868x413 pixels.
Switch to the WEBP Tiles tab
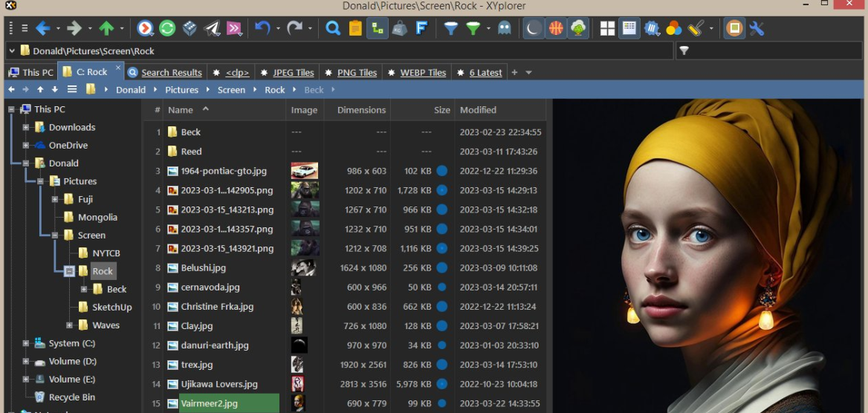(417, 73)
